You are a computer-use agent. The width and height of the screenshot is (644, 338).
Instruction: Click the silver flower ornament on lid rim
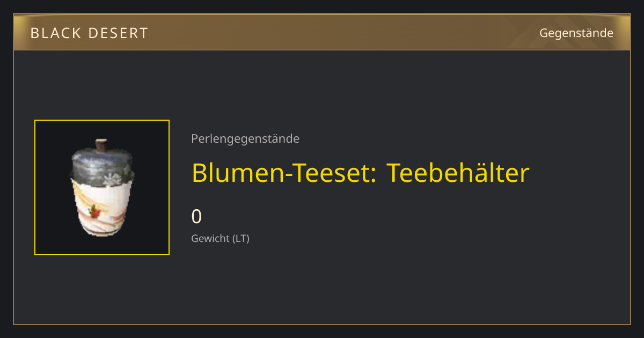click(111, 179)
